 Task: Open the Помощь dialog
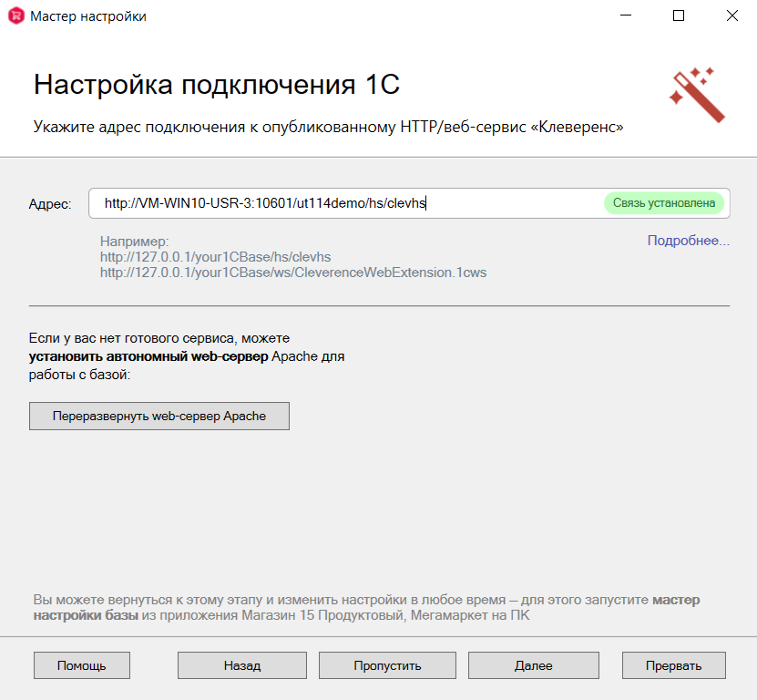81,665
